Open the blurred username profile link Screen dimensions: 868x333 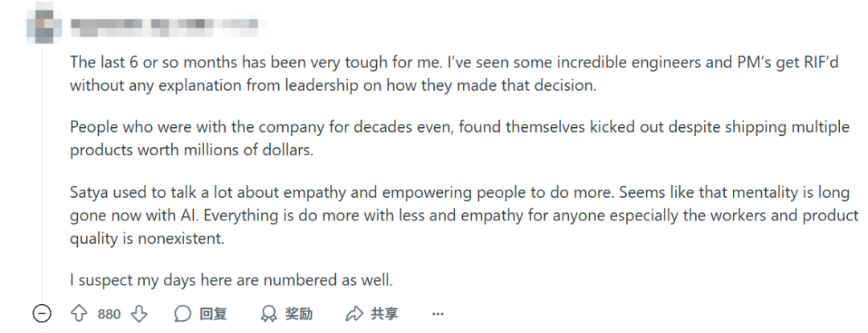point(165,24)
